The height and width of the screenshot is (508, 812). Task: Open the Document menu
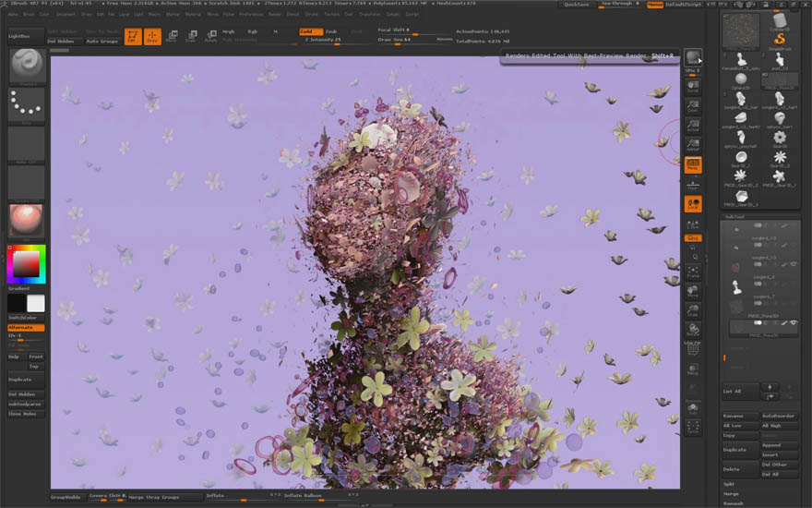(66, 15)
